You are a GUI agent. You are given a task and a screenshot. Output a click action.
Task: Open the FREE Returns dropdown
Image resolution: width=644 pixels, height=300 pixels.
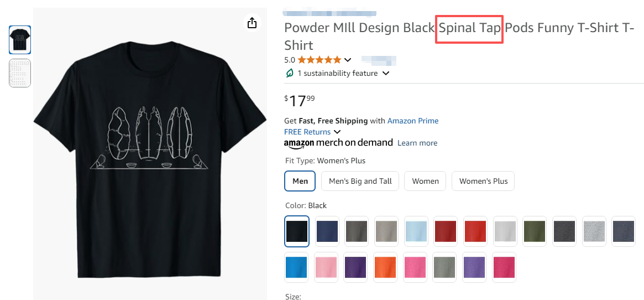pos(337,132)
